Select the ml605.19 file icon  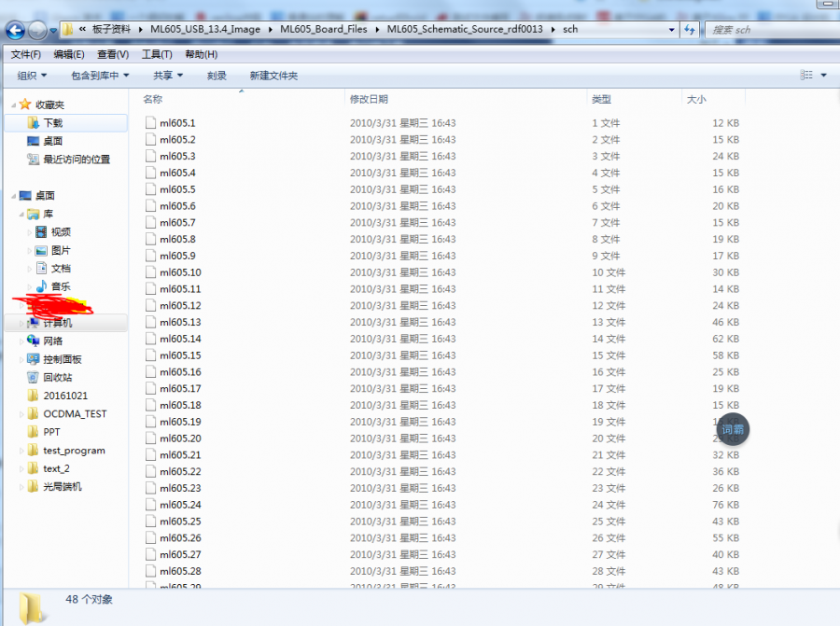click(x=151, y=422)
